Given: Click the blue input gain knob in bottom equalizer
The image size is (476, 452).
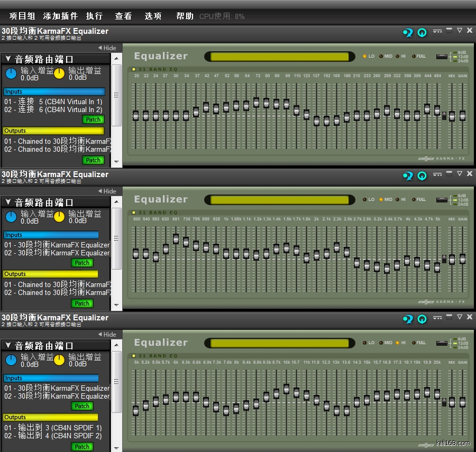Looking at the screenshot, I should (11, 359).
